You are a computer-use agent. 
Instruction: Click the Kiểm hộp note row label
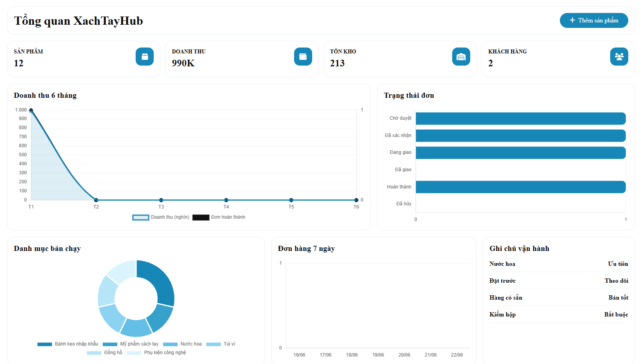(x=502, y=315)
